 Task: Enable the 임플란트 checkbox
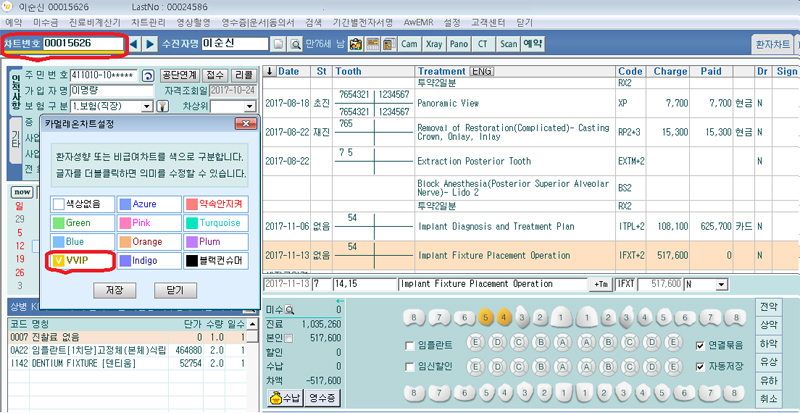[409, 345]
